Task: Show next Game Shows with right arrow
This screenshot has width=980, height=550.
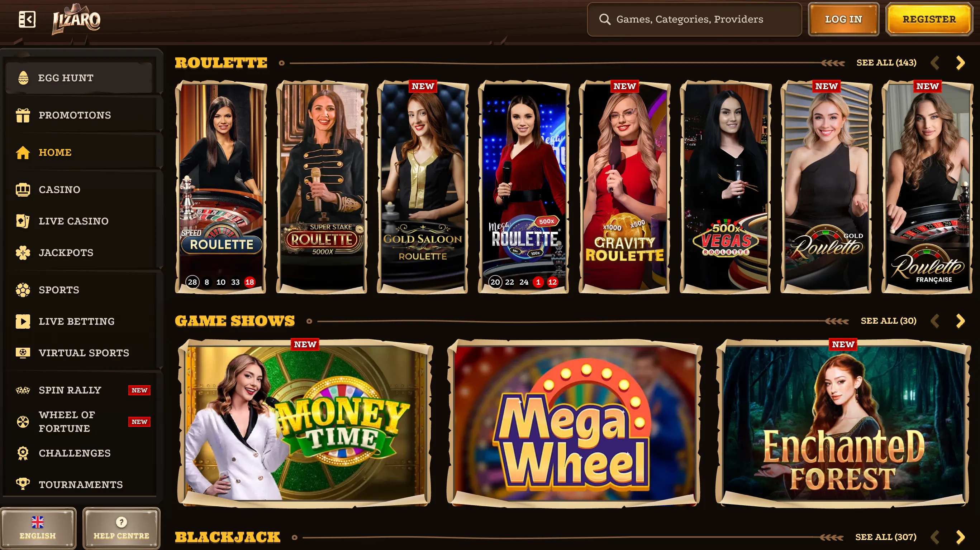Action: click(x=960, y=321)
